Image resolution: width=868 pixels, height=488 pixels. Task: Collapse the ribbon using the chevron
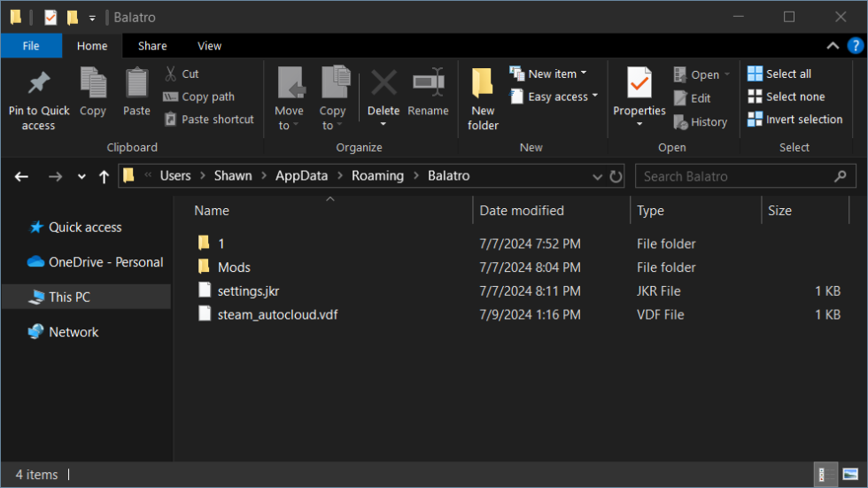pos(833,46)
